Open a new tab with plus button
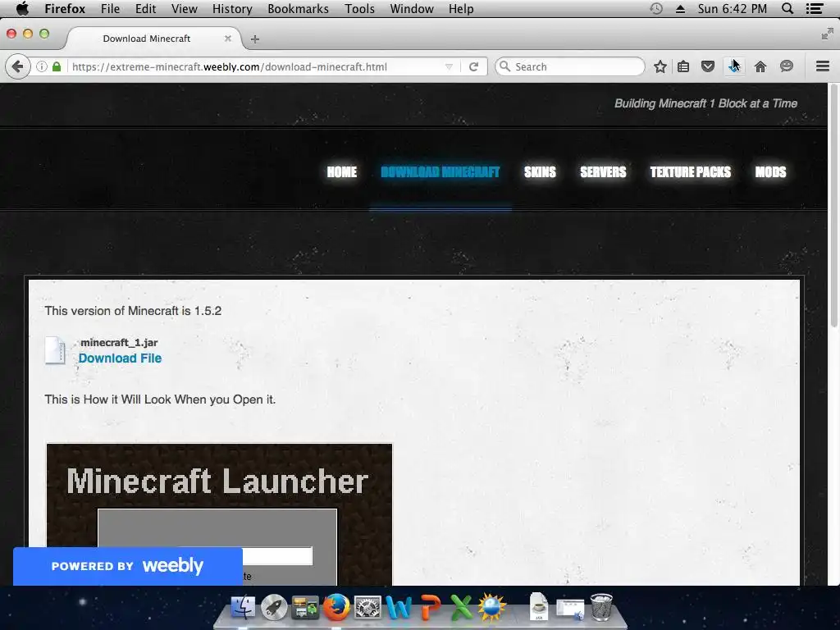This screenshot has height=630, width=840. 255,39
